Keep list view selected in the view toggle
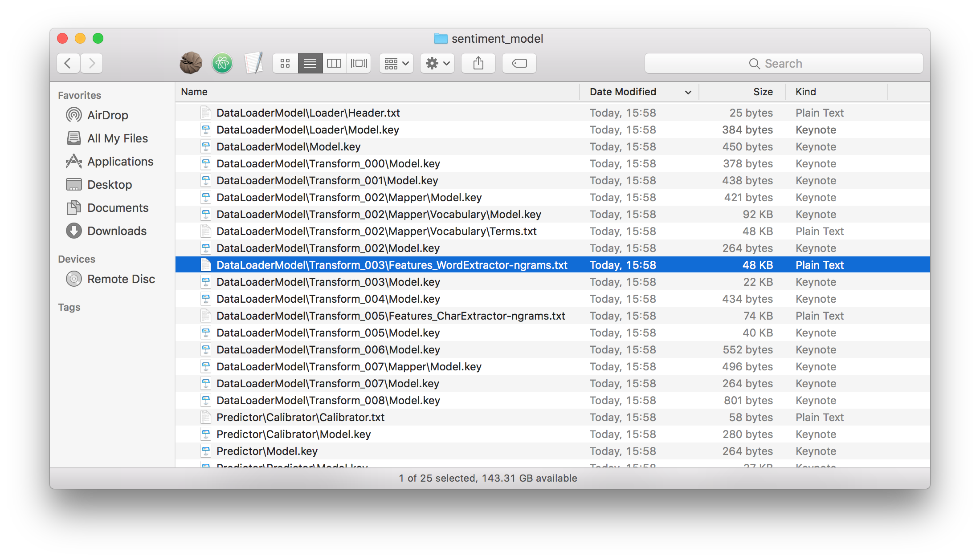The image size is (980, 560). click(310, 63)
